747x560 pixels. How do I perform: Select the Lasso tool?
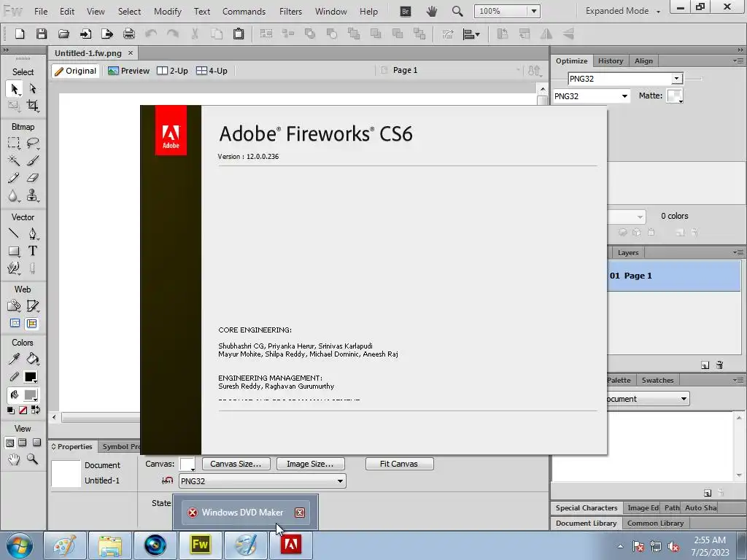coord(32,143)
